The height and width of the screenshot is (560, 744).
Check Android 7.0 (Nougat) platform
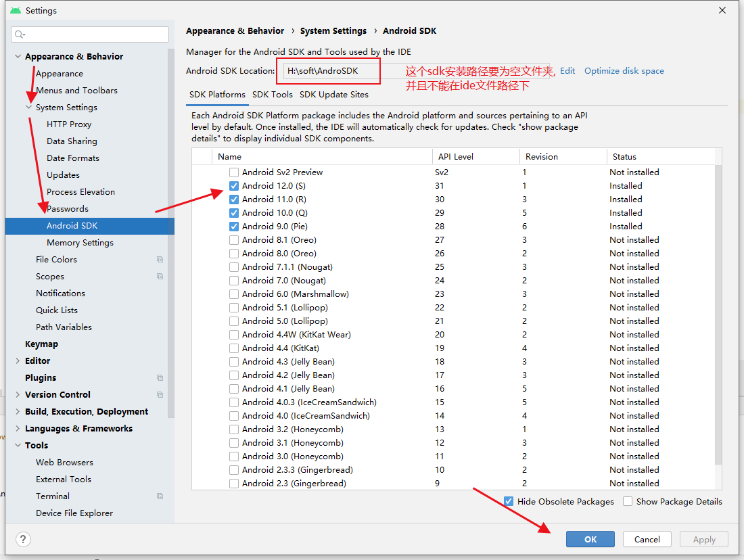tap(234, 281)
